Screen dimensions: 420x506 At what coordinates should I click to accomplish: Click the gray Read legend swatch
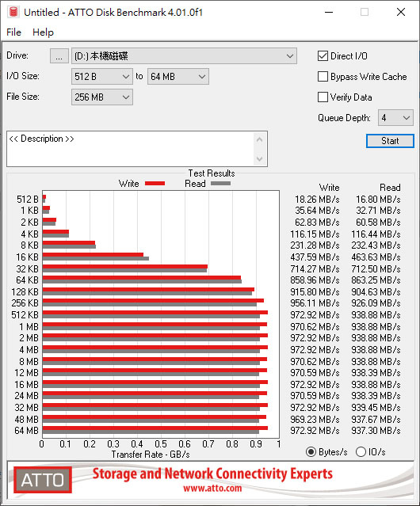(x=221, y=184)
